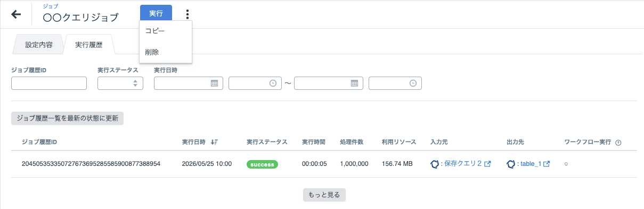This screenshot has width=644, height=209.
Task: Open the 実行ステータス dropdown
Action: (120, 83)
